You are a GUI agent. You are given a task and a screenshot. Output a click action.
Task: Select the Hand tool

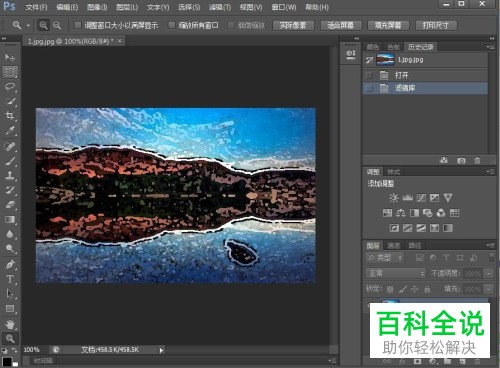(x=10, y=324)
